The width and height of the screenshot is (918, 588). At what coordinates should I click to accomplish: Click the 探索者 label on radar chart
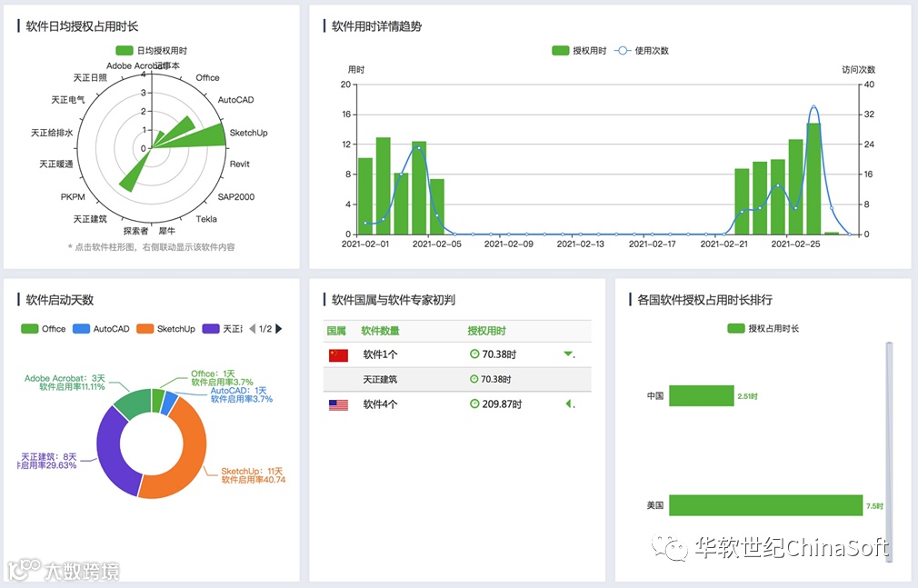[x=135, y=231]
